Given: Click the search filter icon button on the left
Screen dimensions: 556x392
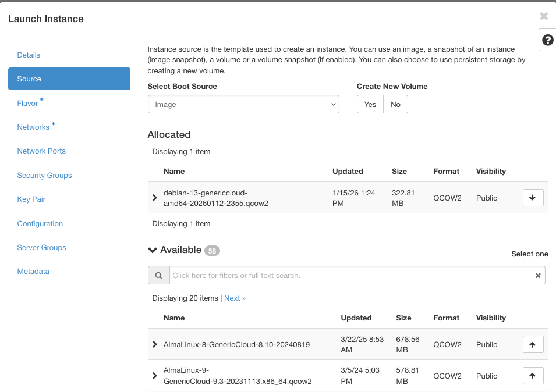Looking at the screenshot, I should click(x=159, y=275).
